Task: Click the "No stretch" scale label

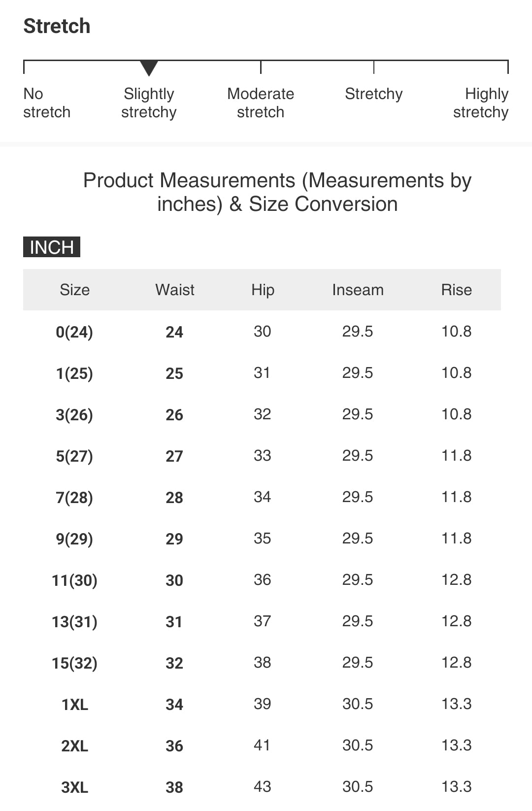Action: click(47, 103)
